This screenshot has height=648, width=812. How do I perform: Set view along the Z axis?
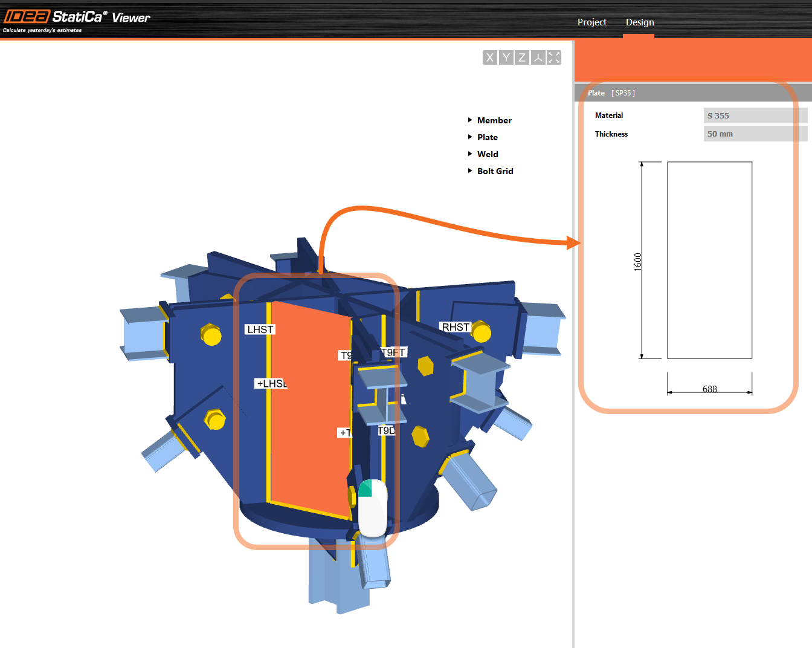pyautogui.click(x=522, y=57)
